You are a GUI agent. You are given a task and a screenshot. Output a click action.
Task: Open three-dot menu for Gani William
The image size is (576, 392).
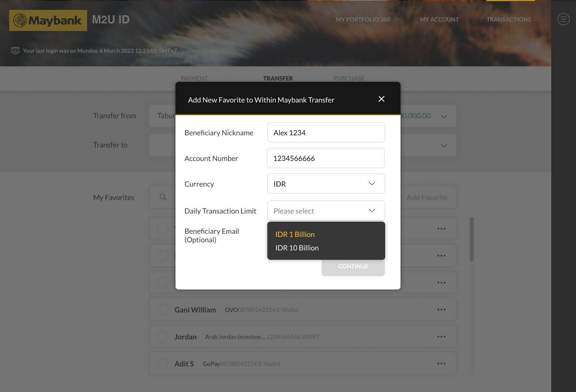(x=441, y=310)
